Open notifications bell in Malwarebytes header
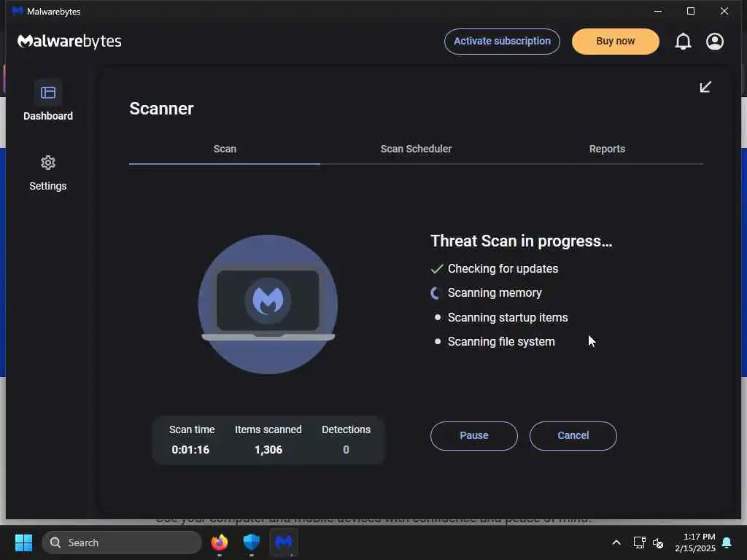 [x=683, y=42]
